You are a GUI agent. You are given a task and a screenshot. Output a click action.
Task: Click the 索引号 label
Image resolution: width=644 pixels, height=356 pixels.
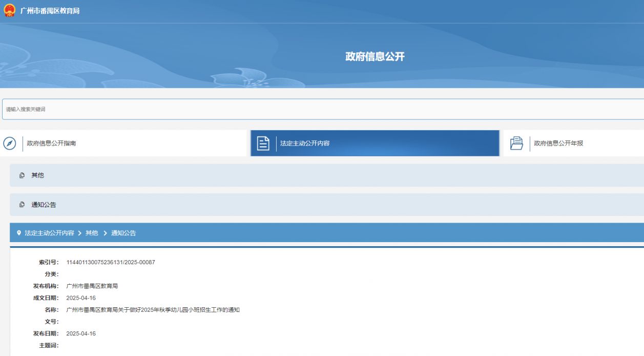click(x=49, y=263)
